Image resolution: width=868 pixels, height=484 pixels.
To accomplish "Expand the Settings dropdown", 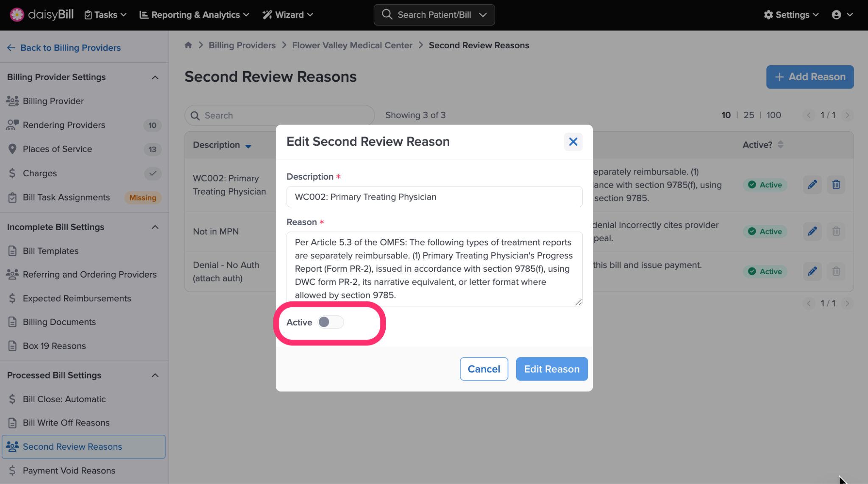I will [791, 15].
